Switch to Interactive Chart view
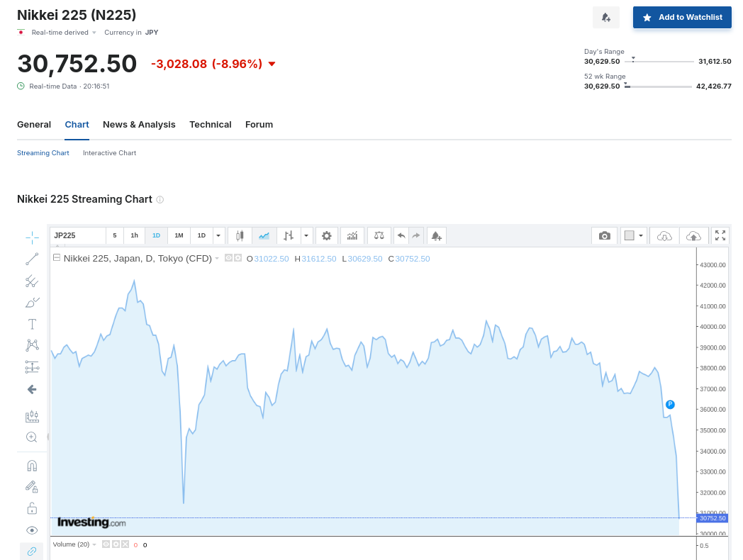Screen dimensions: 743x560 (x=109, y=153)
